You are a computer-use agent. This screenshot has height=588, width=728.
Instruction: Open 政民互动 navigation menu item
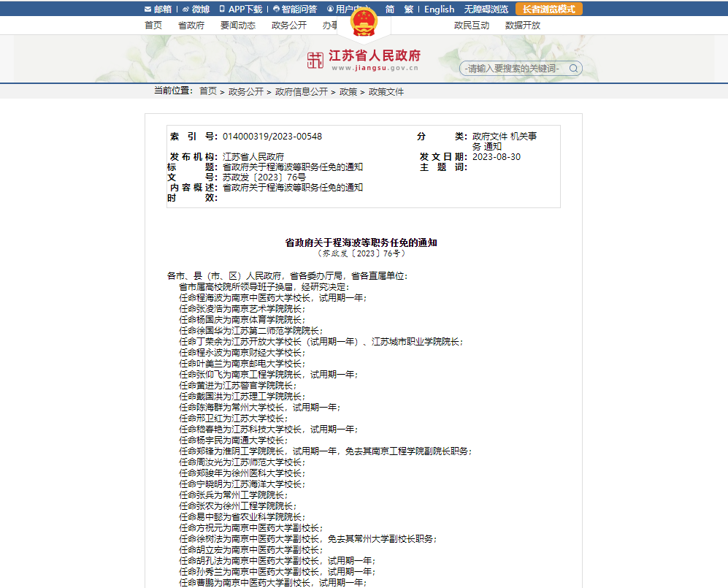coord(472,26)
